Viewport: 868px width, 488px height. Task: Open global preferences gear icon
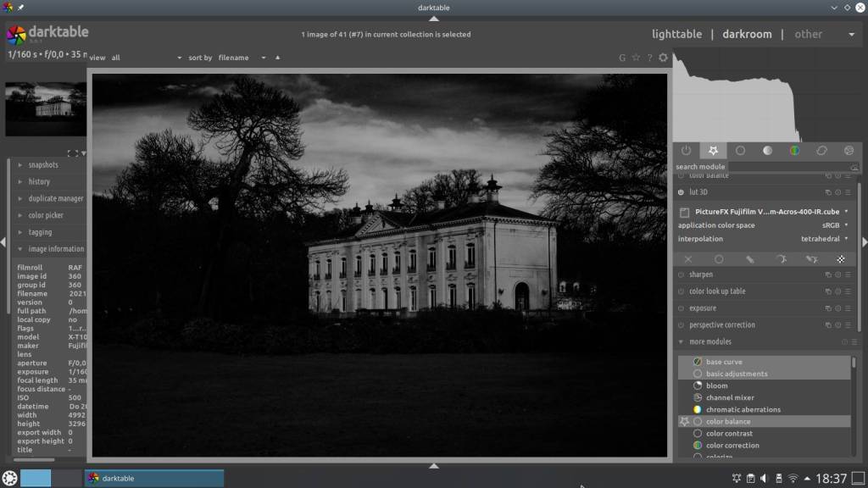tap(663, 58)
